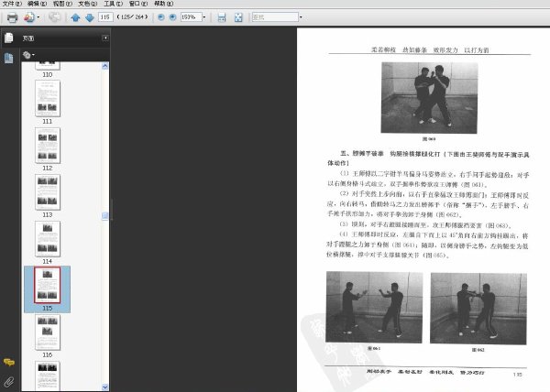Click the page count text (125/264)

pos(132,16)
